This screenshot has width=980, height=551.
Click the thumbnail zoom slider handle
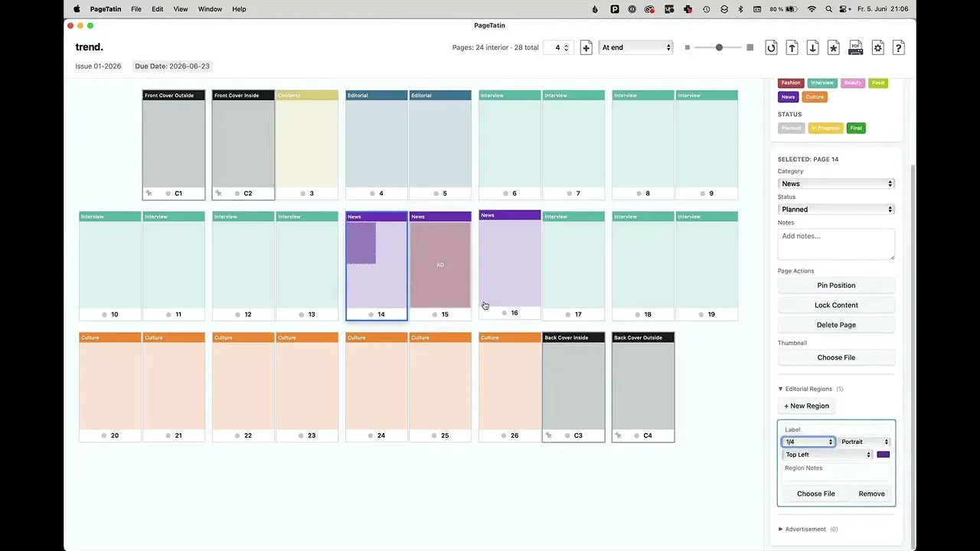click(719, 47)
